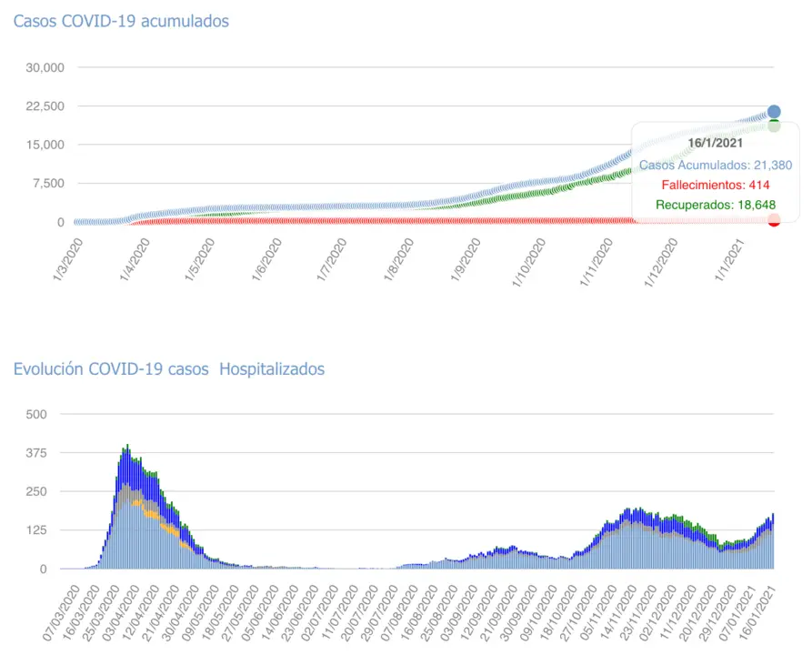Click the 'Casos COVID-19 acumulados' chart title
The image size is (812, 655).
(121, 20)
